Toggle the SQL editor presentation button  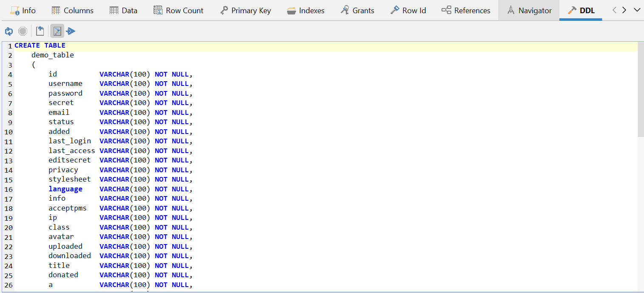coord(57,31)
